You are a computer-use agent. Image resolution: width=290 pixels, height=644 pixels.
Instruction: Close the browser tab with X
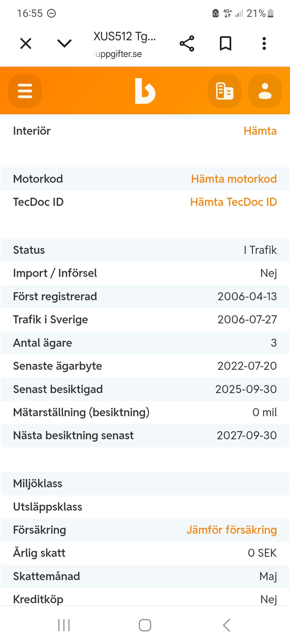coord(26,43)
